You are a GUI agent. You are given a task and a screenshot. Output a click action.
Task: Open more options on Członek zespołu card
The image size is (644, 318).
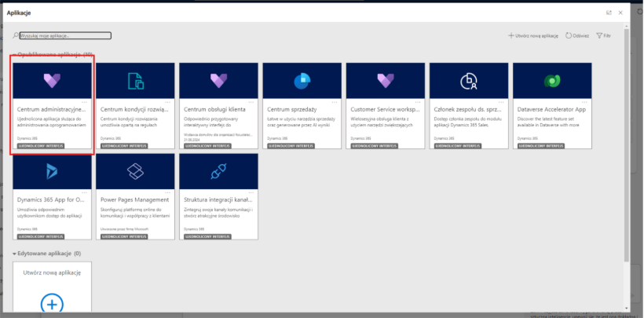point(502,102)
